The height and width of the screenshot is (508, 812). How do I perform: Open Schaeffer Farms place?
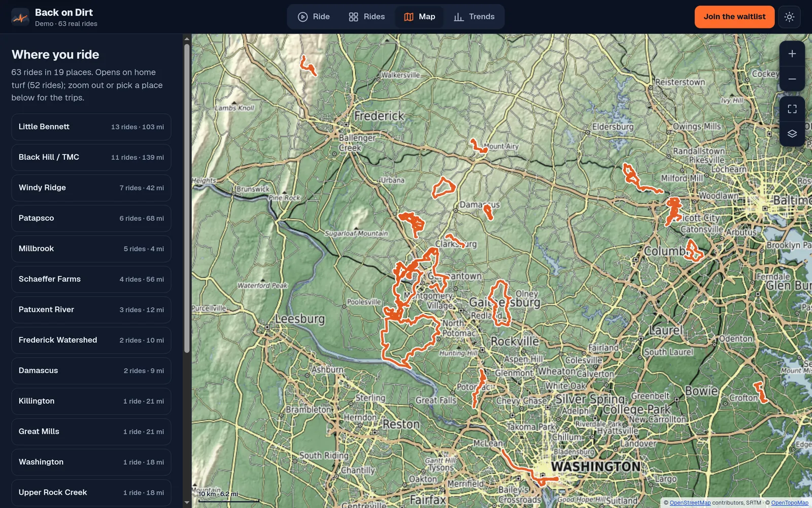click(91, 279)
